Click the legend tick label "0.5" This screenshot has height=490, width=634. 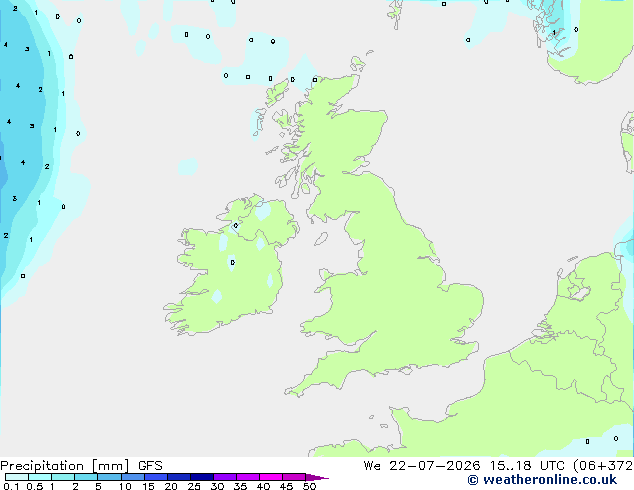tap(34, 486)
